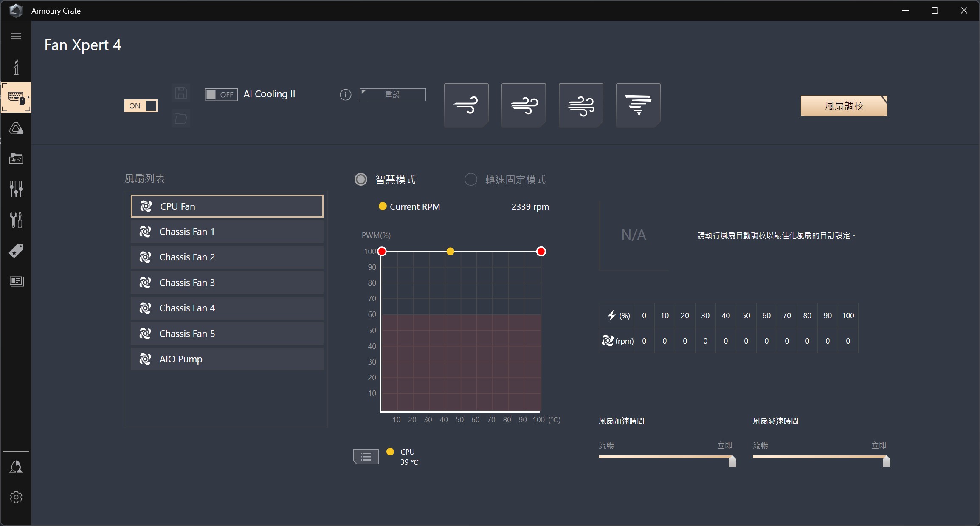980x526 pixels.
Task: Open Tools wrench sidebar icon
Action: [x=16, y=220]
